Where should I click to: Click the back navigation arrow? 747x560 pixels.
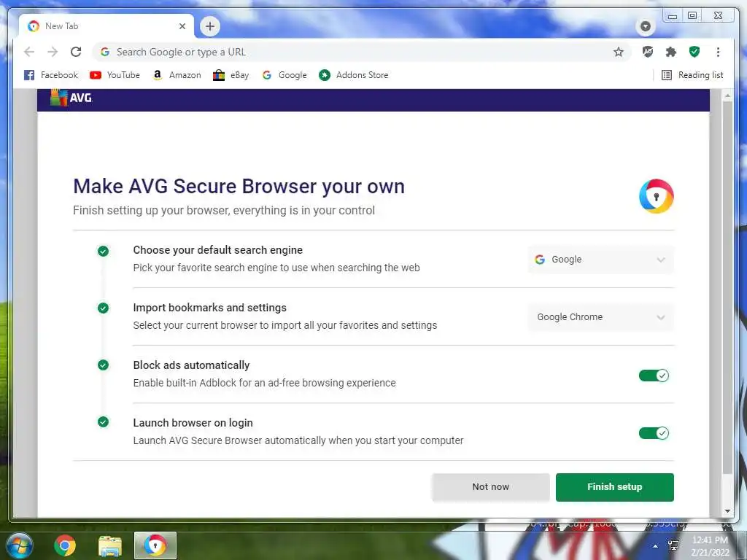29,52
